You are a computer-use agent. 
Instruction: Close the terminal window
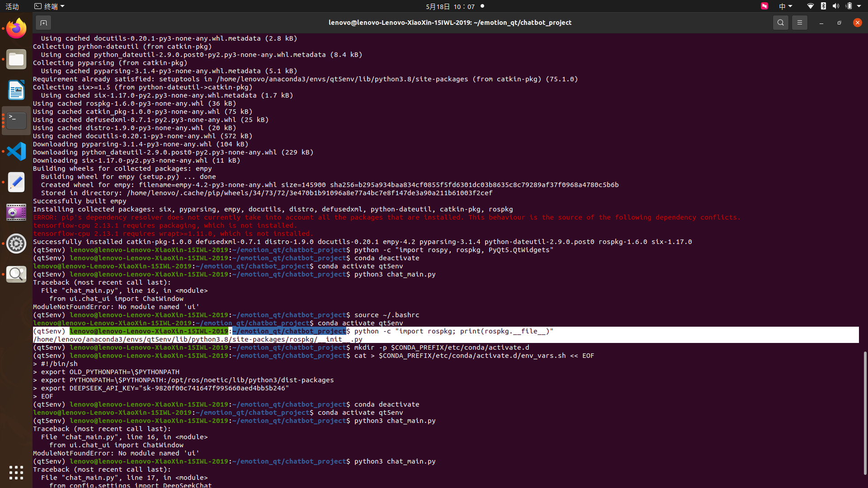(x=857, y=23)
